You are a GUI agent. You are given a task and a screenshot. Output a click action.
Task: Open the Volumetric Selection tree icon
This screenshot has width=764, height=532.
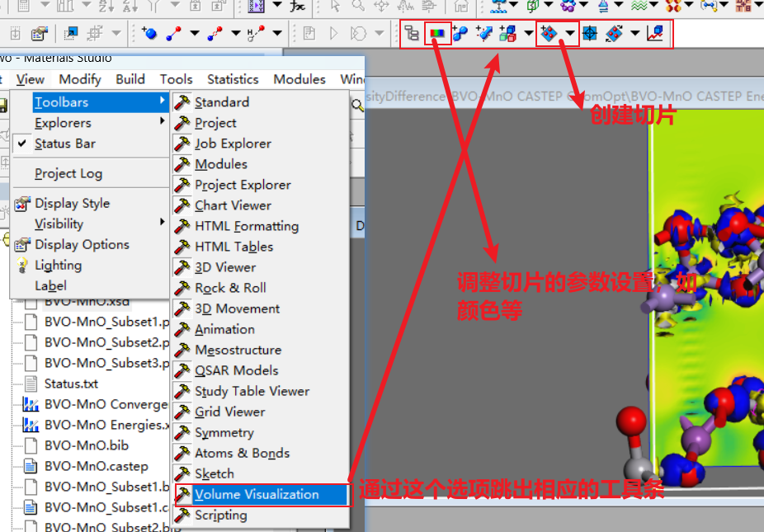[x=412, y=33]
